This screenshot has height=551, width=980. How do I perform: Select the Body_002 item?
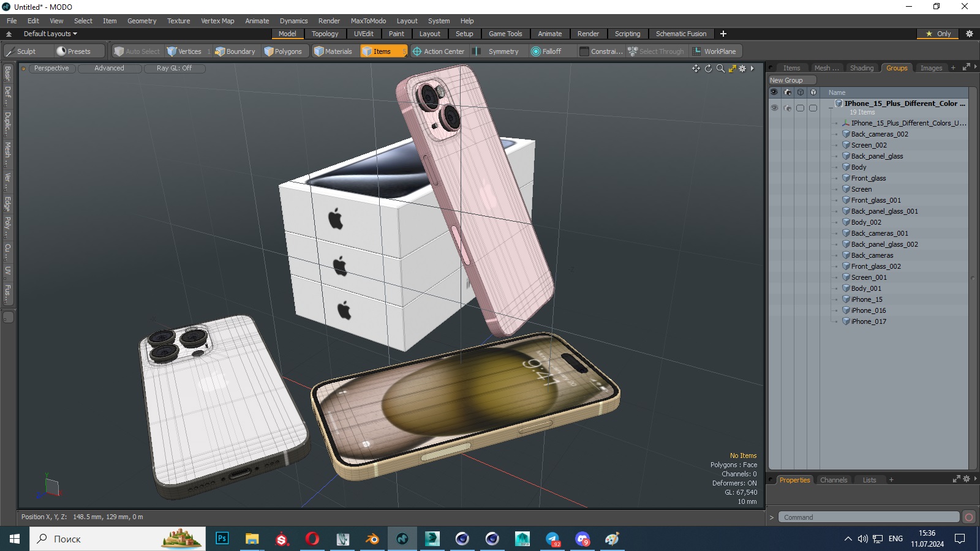click(866, 222)
